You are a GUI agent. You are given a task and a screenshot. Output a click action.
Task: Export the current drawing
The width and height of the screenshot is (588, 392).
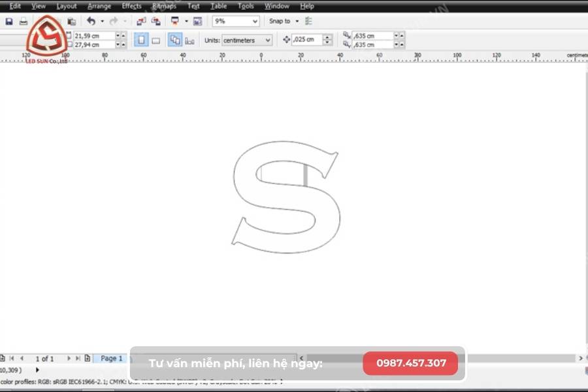157,21
